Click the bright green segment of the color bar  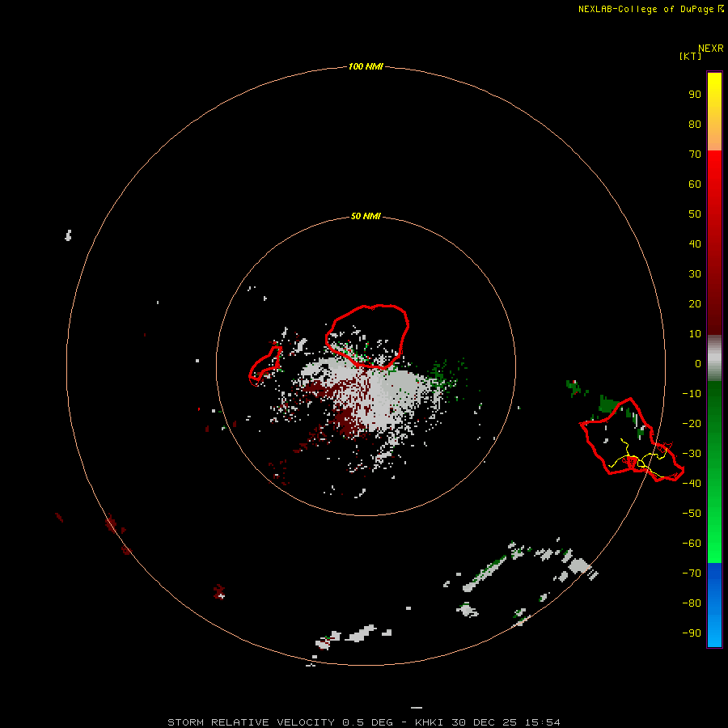(x=714, y=472)
